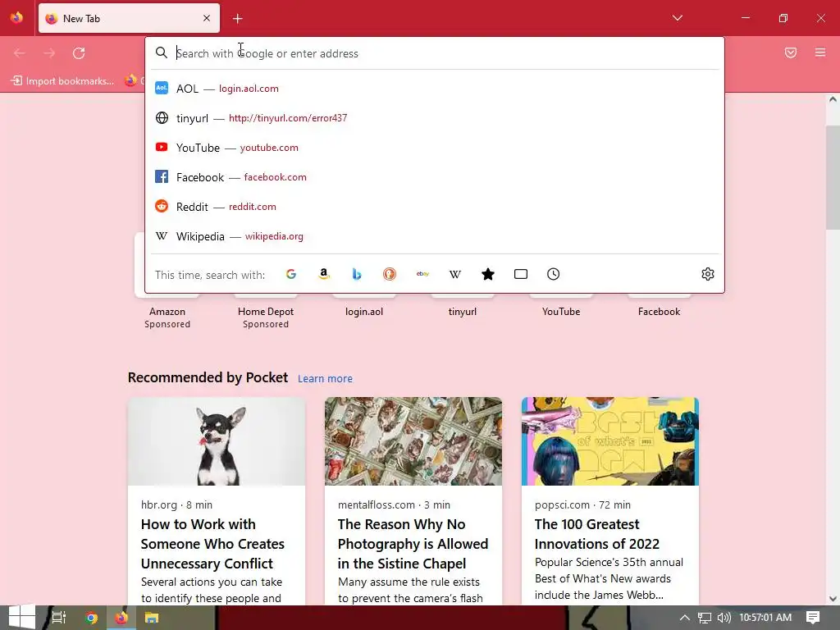840x630 pixels.
Task: Open Save to Pocket icon
Action: 791,52
